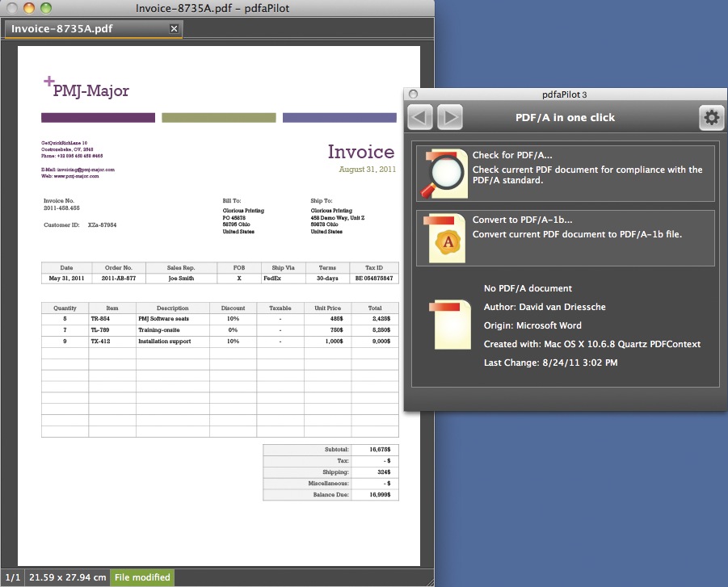Run Check for PDF/A...
Viewport: 728px width, 587px height.
click(x=565, y=174)
